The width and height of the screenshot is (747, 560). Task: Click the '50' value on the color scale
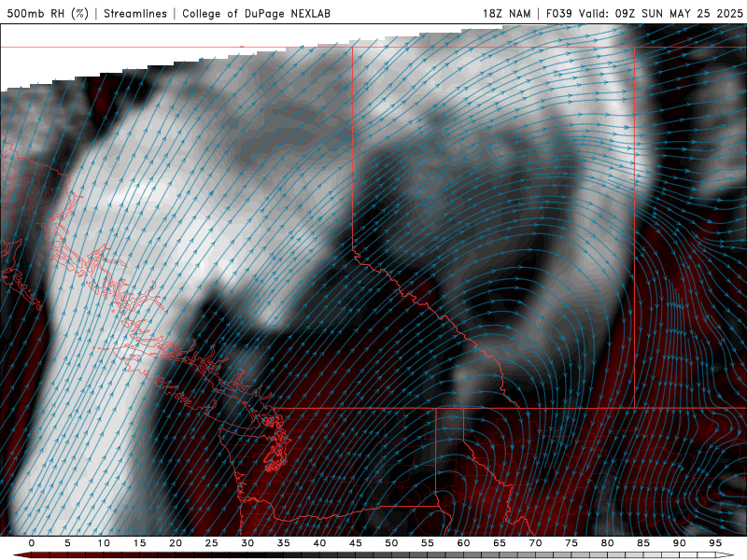tap(391, 543)
